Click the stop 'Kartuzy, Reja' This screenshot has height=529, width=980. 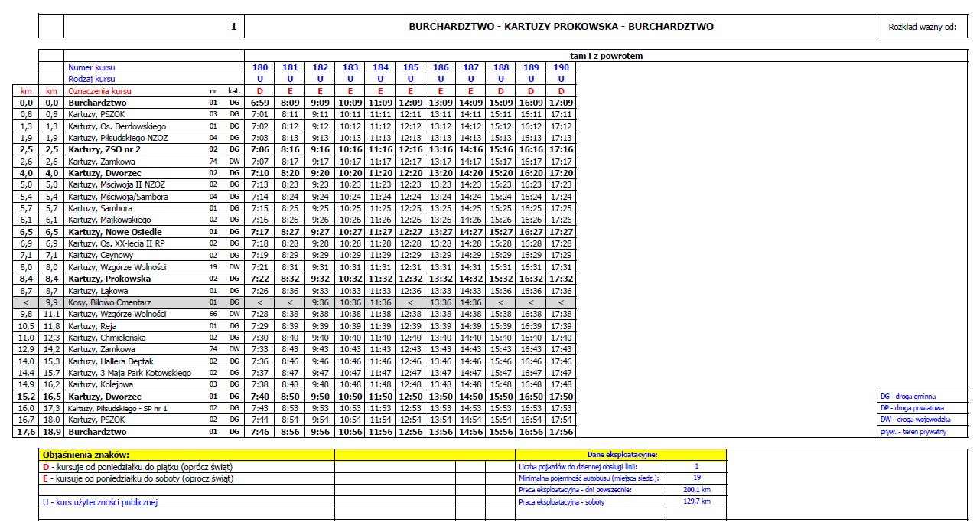point(93,326)
